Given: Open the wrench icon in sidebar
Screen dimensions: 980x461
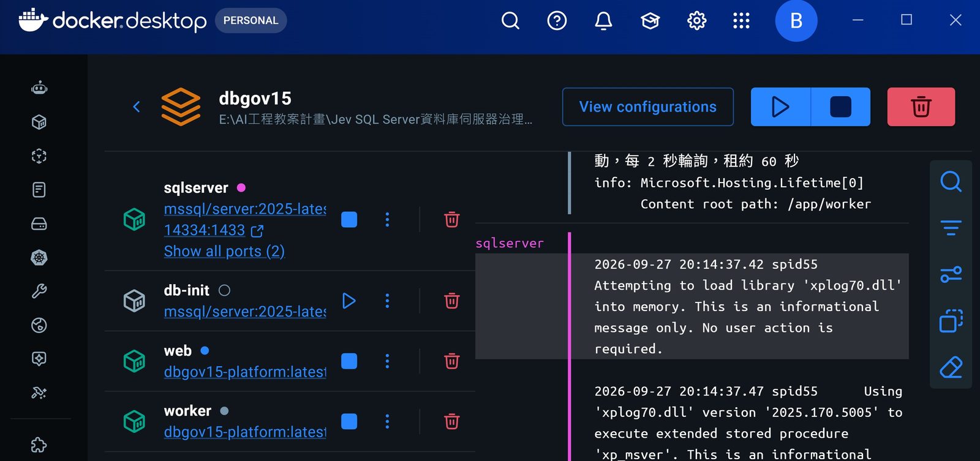Looking at the screenshot, I should (39, 291).
